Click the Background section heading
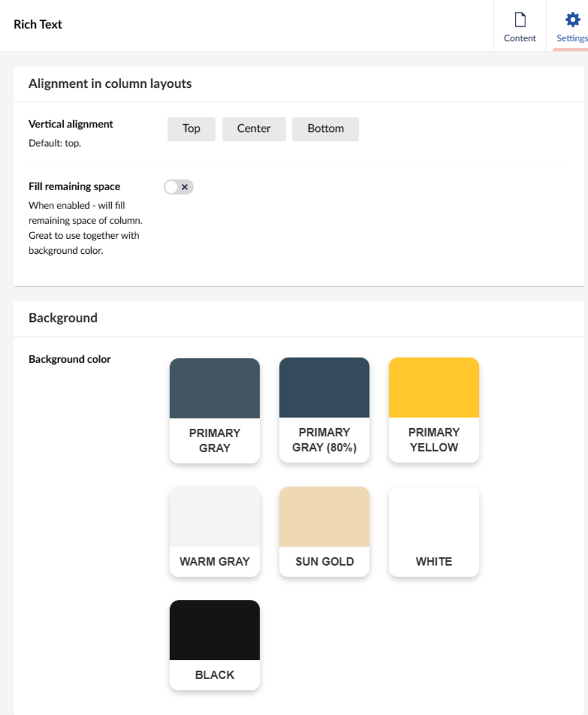 [63, 318]
